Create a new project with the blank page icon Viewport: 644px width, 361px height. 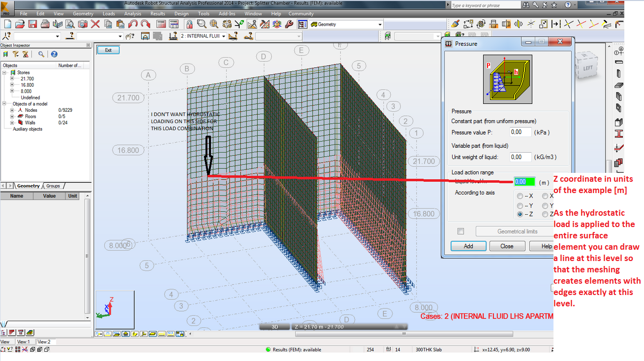point(7,24)
